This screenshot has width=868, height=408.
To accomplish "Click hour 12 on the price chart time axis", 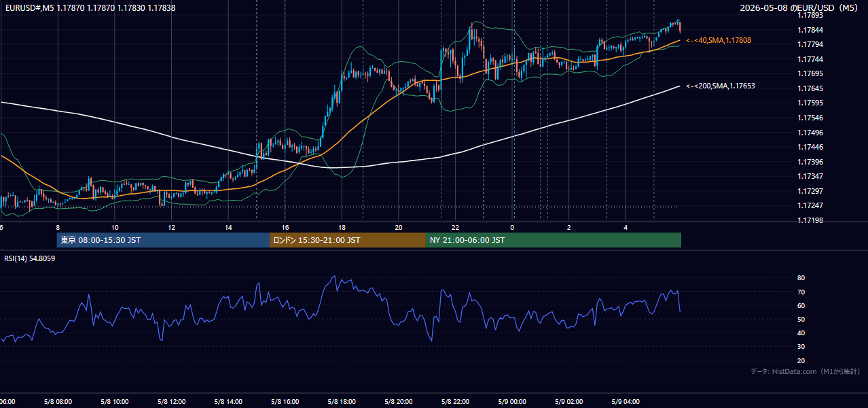I will click(x=171, y=227).
